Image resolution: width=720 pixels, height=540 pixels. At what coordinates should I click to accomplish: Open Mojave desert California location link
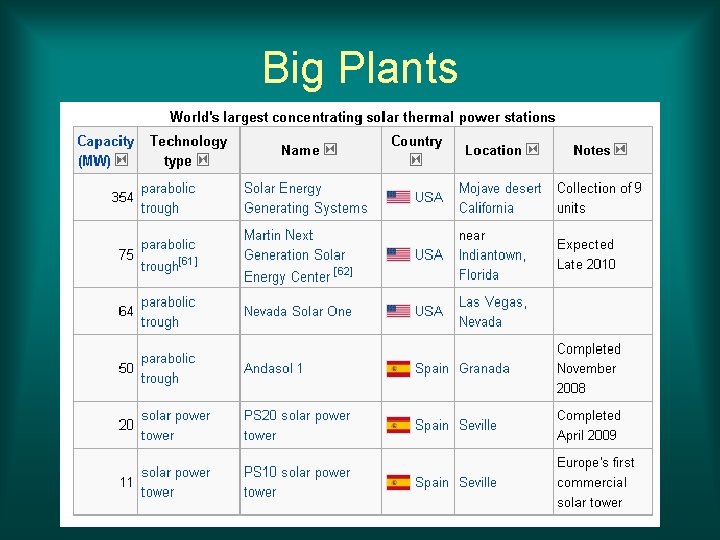[500, 198]
